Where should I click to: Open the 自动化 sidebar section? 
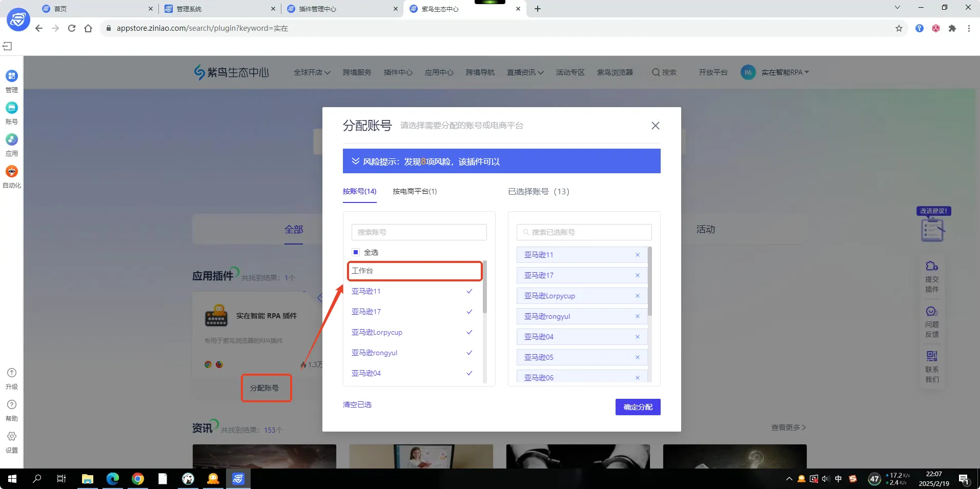click(x=11, y=177)
